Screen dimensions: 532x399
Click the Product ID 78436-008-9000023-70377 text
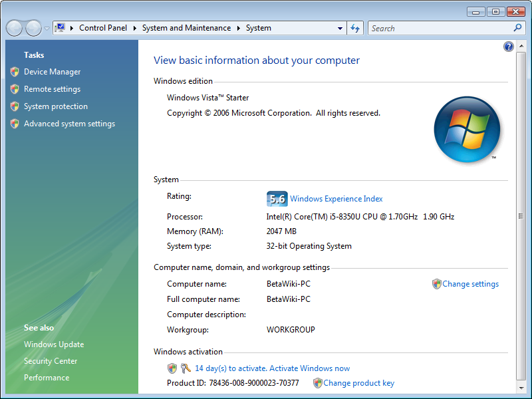(x=233, y=383)
